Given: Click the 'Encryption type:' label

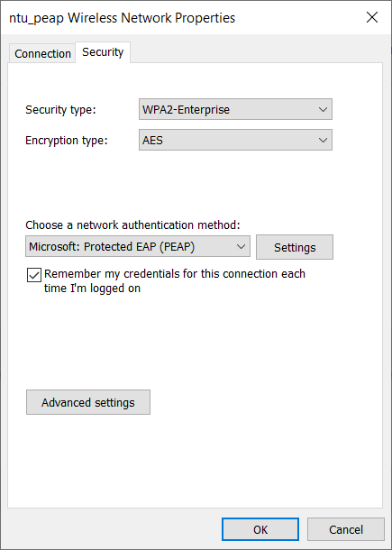Looking at the screenshot, I should [x=67, y=141].
